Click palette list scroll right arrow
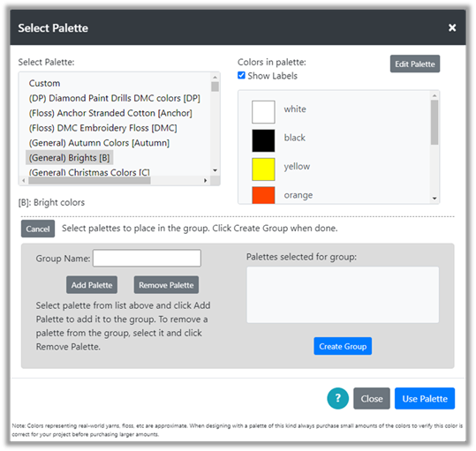 click(x=206, y=180)
